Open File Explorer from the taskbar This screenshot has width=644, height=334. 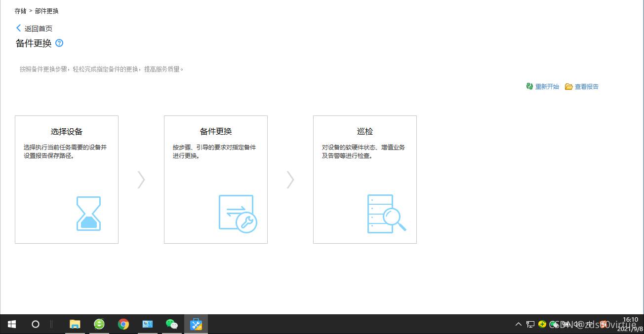(x=75, y=324)
